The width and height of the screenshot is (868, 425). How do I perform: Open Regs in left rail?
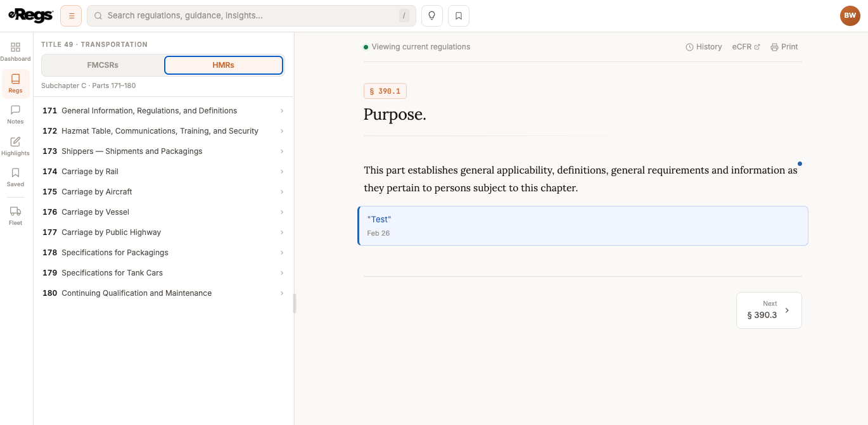(16, 84)
